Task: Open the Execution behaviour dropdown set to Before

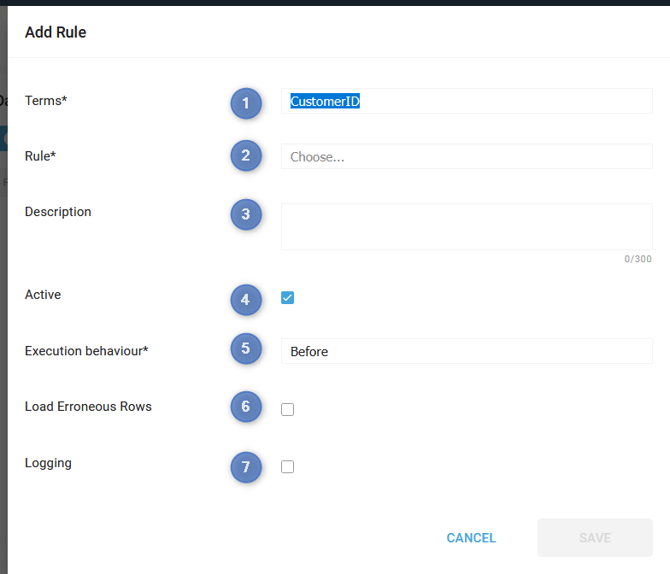Action: [466, 351]
